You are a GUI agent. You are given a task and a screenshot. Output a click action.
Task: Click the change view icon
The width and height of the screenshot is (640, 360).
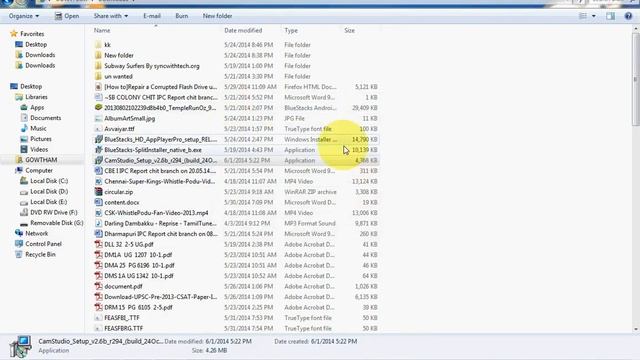(583, 16)
